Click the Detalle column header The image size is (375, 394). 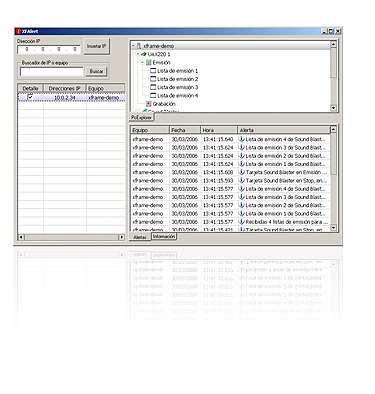point(30,88)
